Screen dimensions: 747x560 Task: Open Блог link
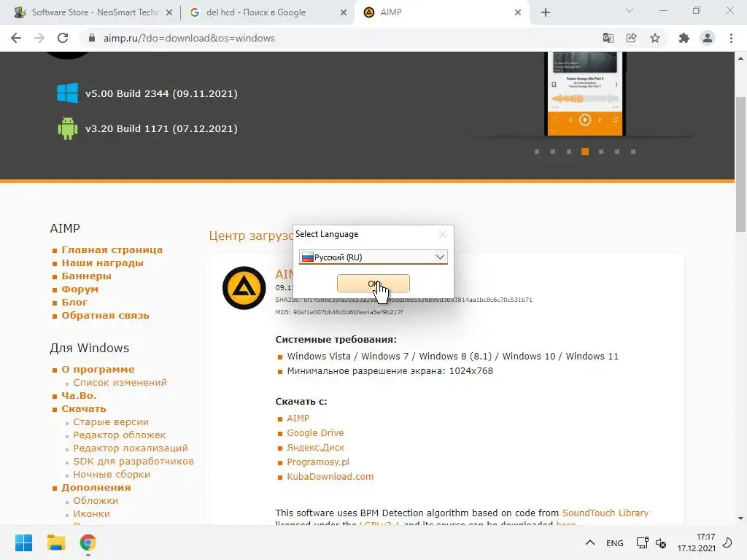[x=74, y=303]
